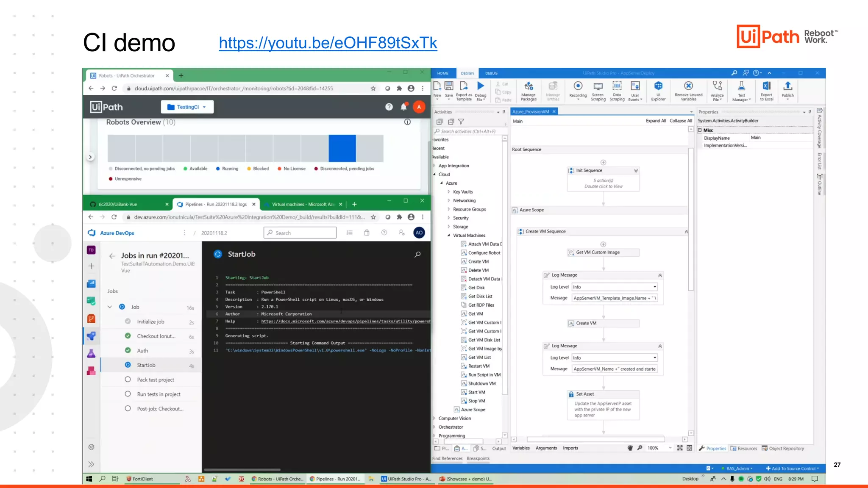Click Add To Source Control
Screen dimensions: 868x488
[793, 468]
